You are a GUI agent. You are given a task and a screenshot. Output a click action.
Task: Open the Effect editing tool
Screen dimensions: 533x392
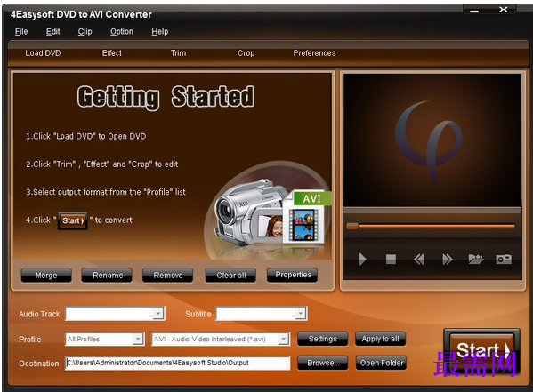pos(112,53)
